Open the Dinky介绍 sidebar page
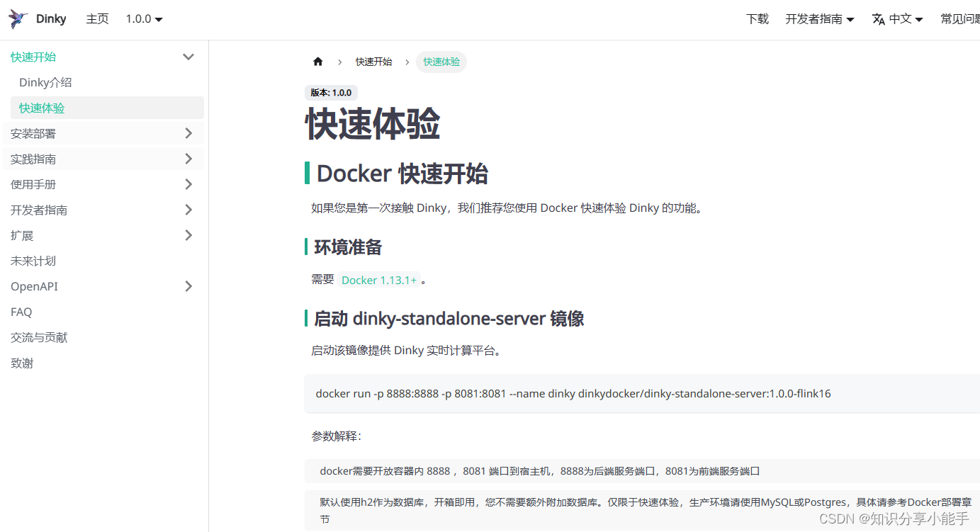Screen dimensions: 980x532 pos(45,82)
